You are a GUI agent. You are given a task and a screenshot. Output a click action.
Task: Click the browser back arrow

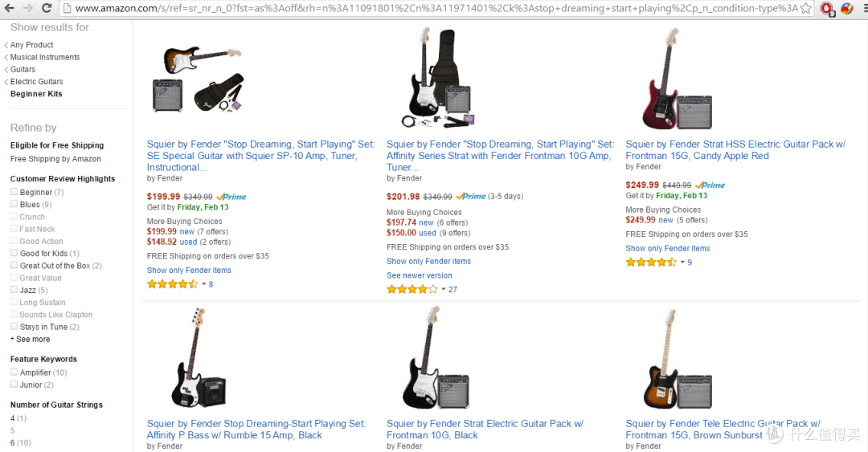10,8
